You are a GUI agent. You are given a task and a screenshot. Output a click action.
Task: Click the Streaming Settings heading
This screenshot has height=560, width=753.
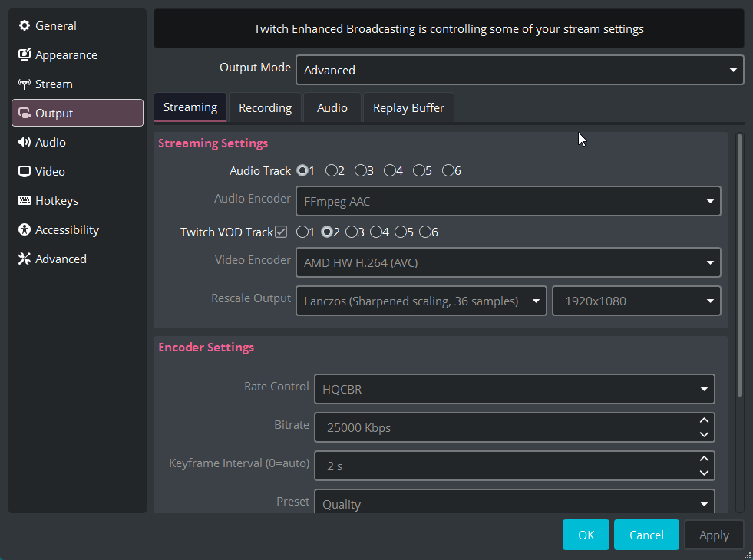coord(213,143)
